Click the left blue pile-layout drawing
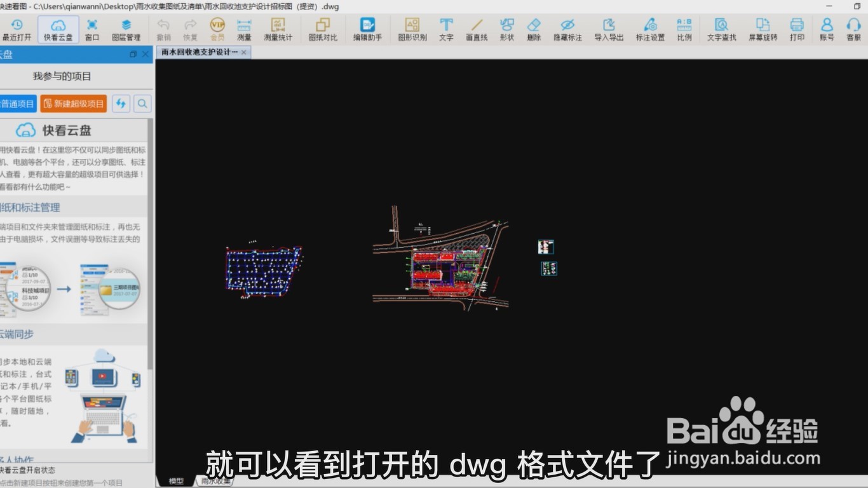Screen dimensions: 868x488 click(x=264, y=271)
